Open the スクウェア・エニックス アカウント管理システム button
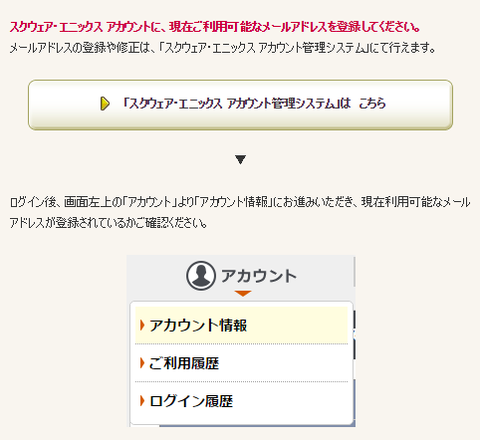480x440 pixels. pos(240,105)
